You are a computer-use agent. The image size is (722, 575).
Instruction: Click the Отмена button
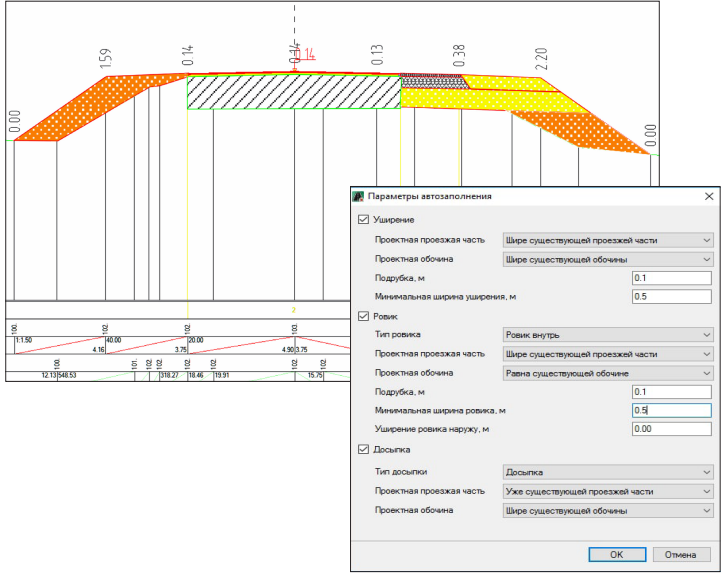[681, 555]
